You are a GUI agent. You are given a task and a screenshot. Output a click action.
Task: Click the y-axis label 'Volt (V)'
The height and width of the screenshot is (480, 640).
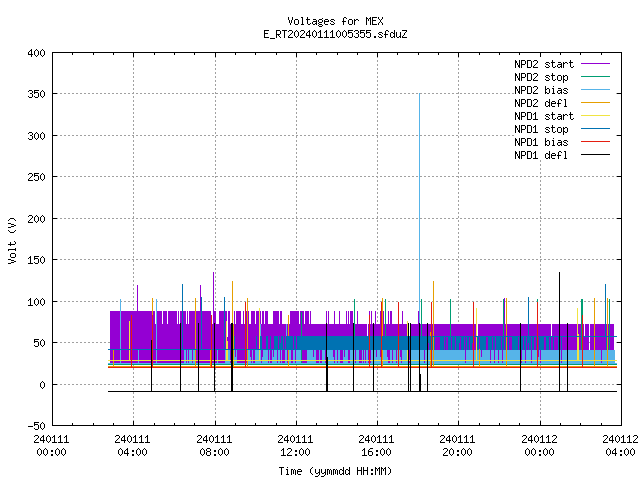tap(13, 240)
